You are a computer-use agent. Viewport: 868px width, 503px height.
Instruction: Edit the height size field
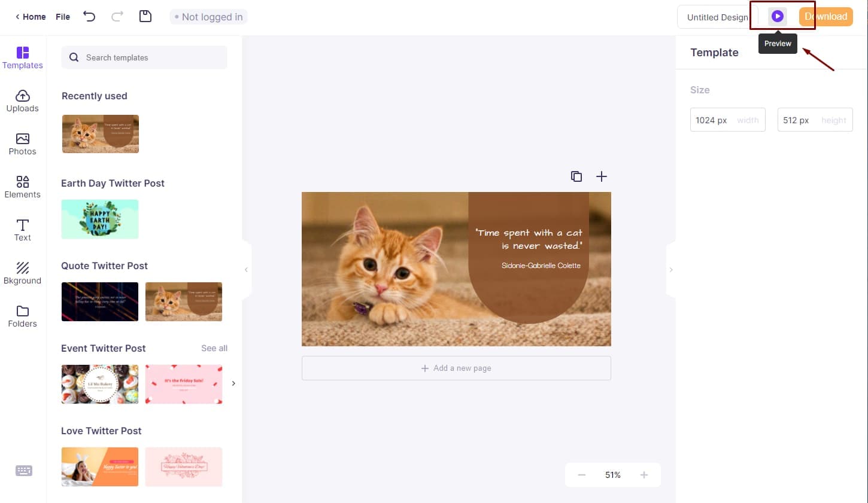point(815,120)
